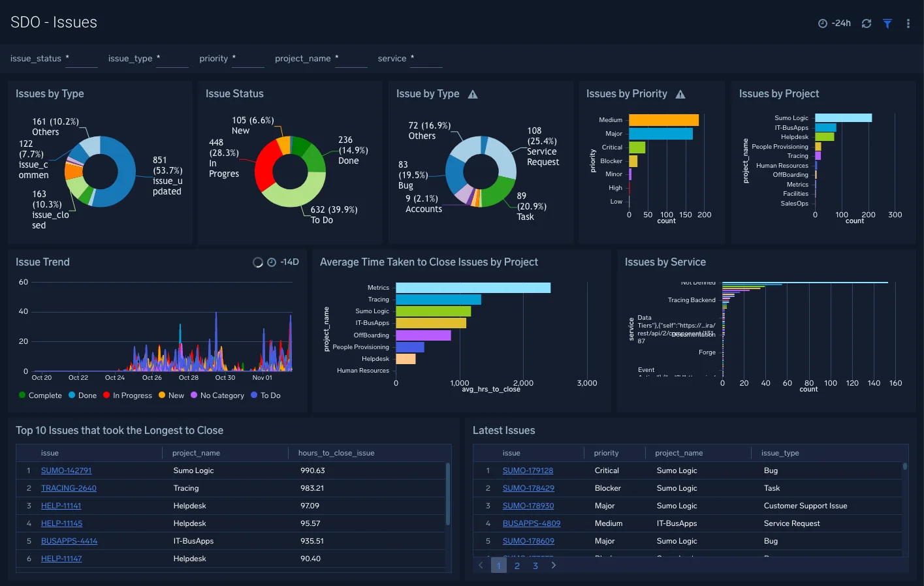
Task: Click the warning icon on Issues by Priority panel
Action: tap(680, 94)
